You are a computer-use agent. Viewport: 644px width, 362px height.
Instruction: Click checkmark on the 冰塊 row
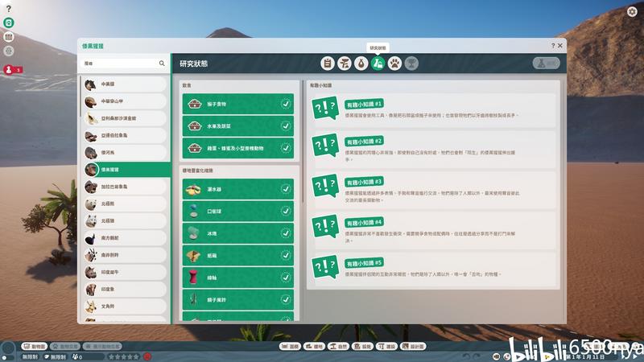tap(286, 233)
